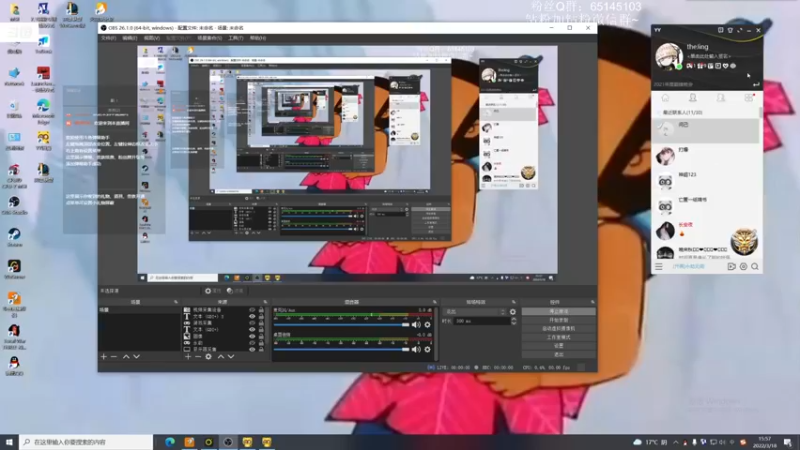The height and width of the screenshot is (450, 800).
Task: Add a new scene with plus icon
Action: pyautogui.click(x=104, y=357)
